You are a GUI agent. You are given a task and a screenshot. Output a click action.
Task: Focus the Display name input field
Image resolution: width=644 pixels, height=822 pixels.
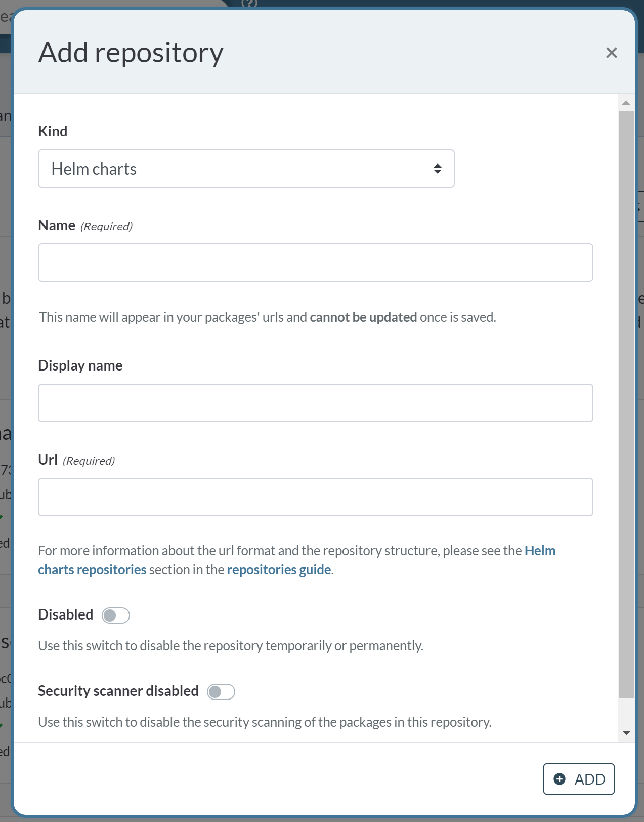[316, 403]
